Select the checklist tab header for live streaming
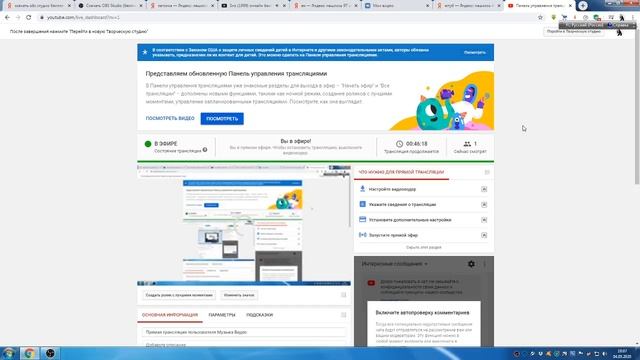Viewport: 640px width, 360px height. [x=401, y=172]
